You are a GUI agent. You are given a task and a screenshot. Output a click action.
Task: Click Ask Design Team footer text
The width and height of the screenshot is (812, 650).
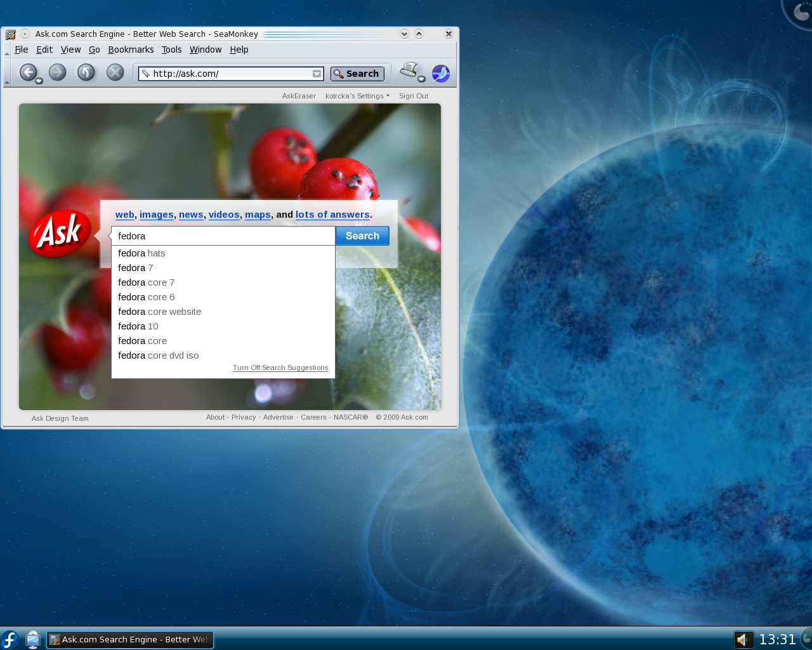[60, 418]
